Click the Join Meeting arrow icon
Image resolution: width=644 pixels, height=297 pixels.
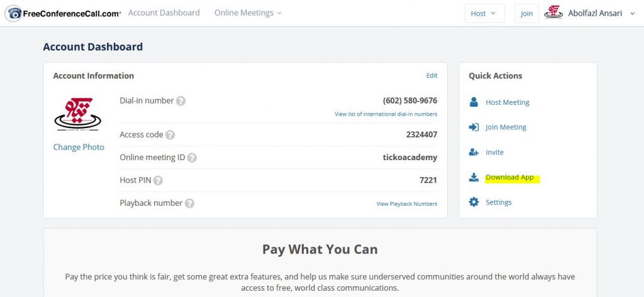click(x=474, y=127)
